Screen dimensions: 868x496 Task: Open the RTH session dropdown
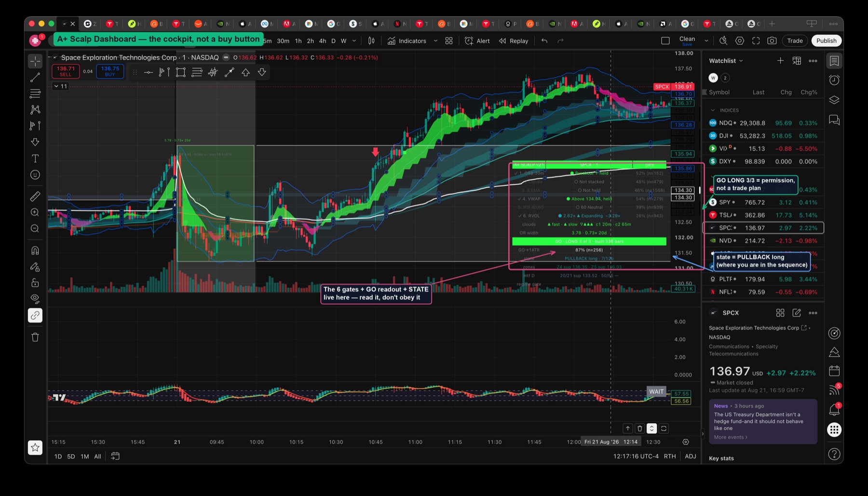[x=670, y=456]
